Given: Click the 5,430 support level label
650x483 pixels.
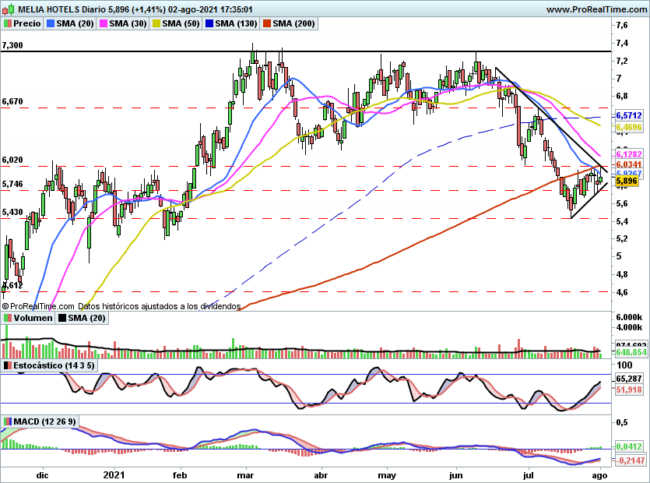Looking at the screenshot, I should pyautogui.click(x=12, y=212).
